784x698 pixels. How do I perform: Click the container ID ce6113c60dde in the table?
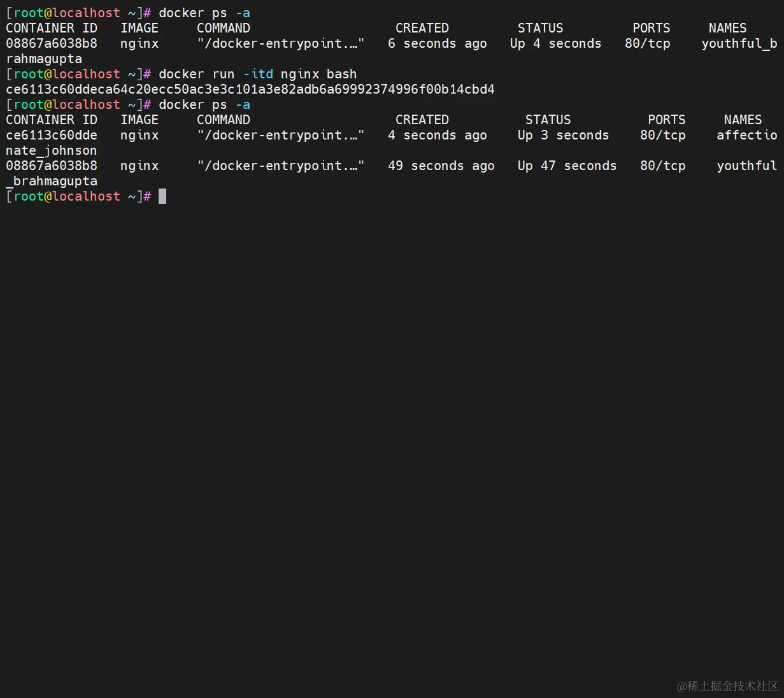(x=52, y=135)
